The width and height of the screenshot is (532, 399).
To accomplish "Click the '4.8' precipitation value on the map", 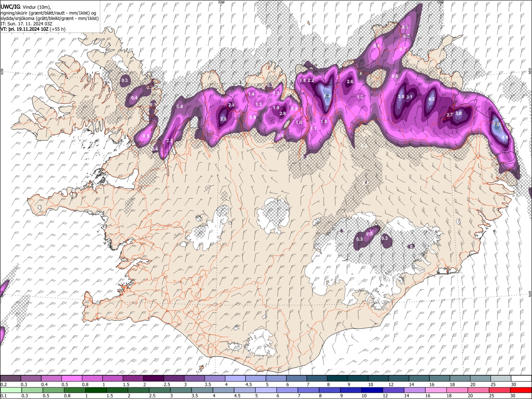I will click(x=505, y=137).
